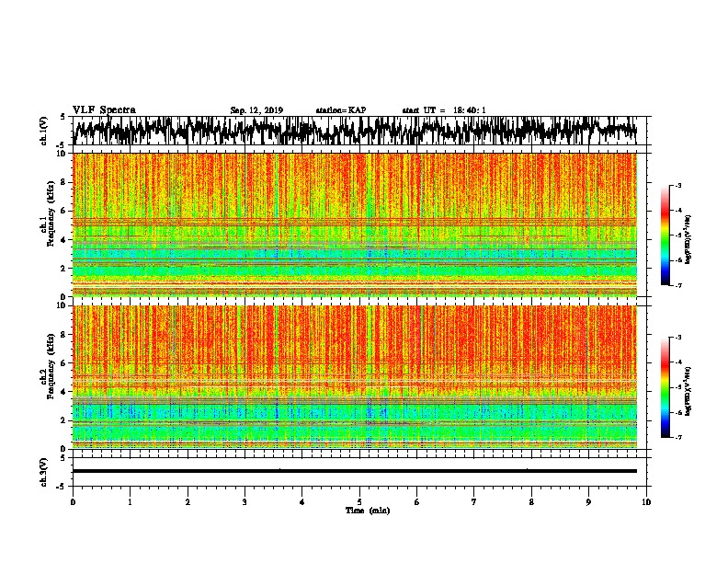Click the ch.1 spectrogram color scale bar
The width and height of the screenshot is (728, 563).
point(665,236)
